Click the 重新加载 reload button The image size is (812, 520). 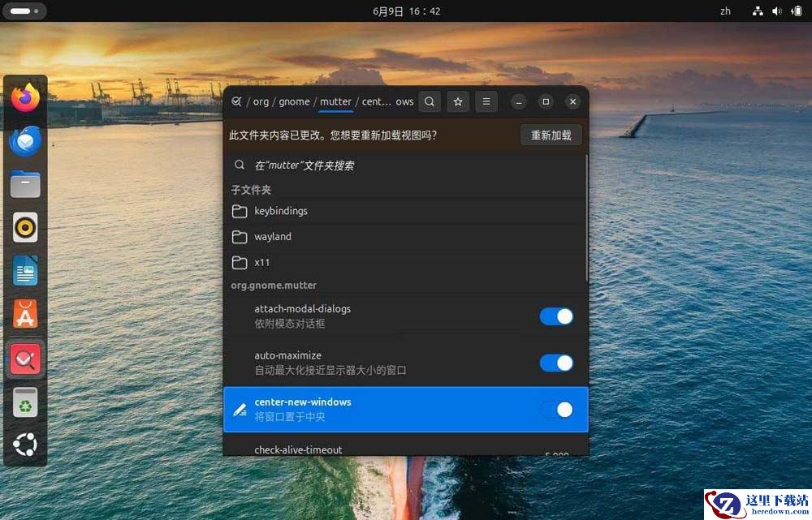(x=551, y=135)
